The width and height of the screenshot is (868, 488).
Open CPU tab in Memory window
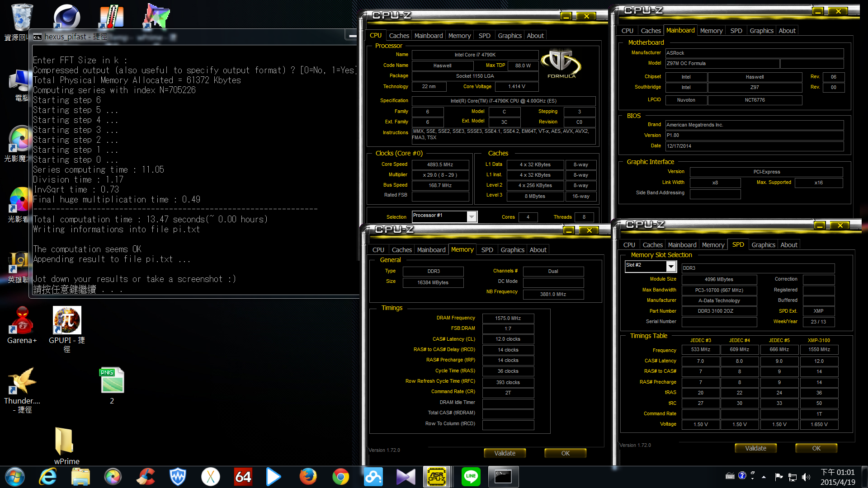378,250
